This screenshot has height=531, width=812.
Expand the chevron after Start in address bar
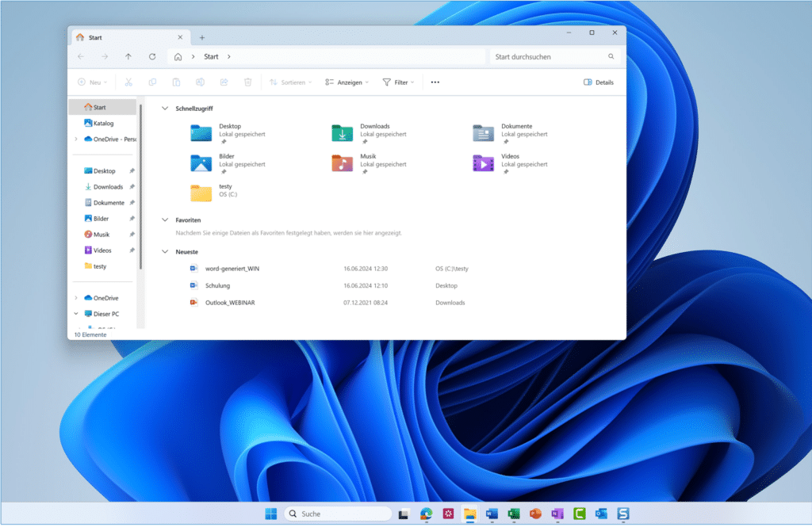click(x=229, y=57)
